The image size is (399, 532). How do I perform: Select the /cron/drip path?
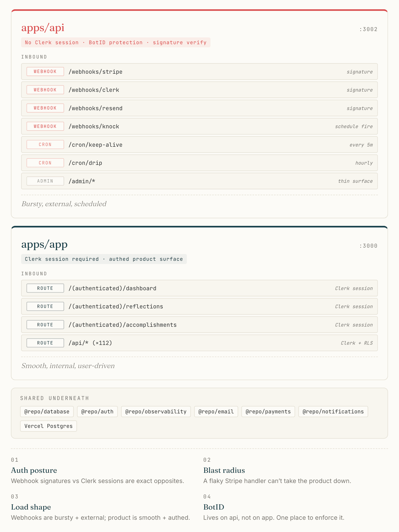click(85, 163)
